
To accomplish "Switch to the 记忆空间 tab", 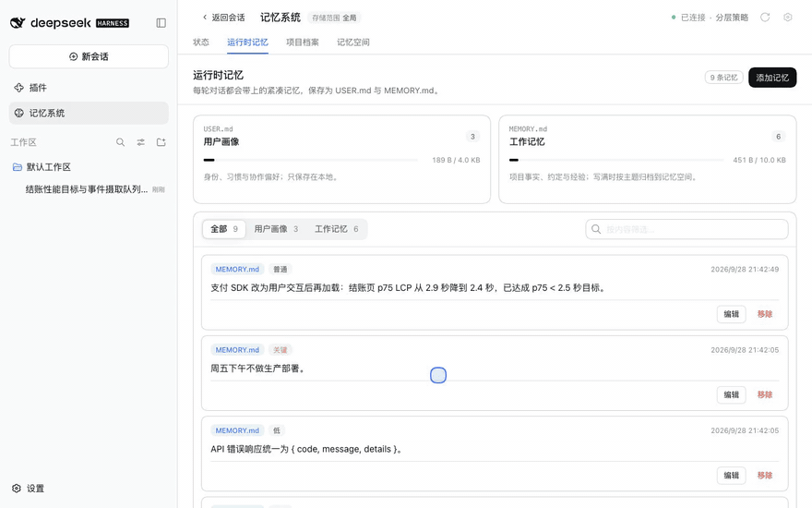I will [x=353, y=42].
